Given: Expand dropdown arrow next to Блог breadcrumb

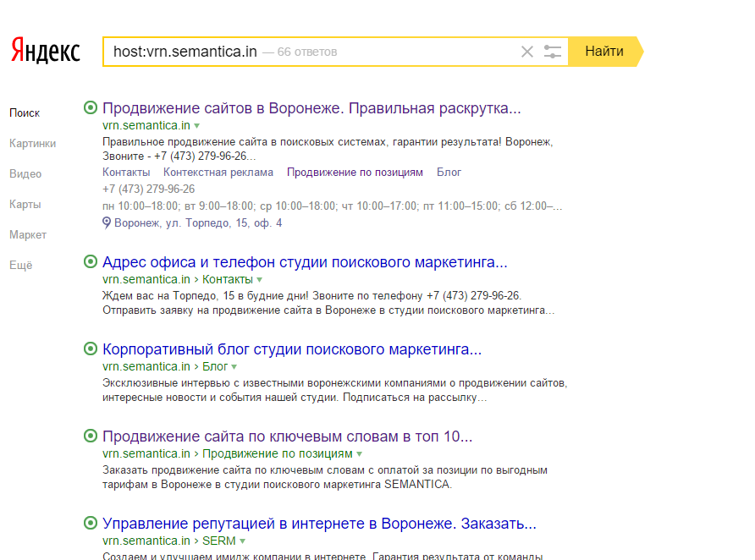Looking at the screenshot, I should tap(234, 367).
